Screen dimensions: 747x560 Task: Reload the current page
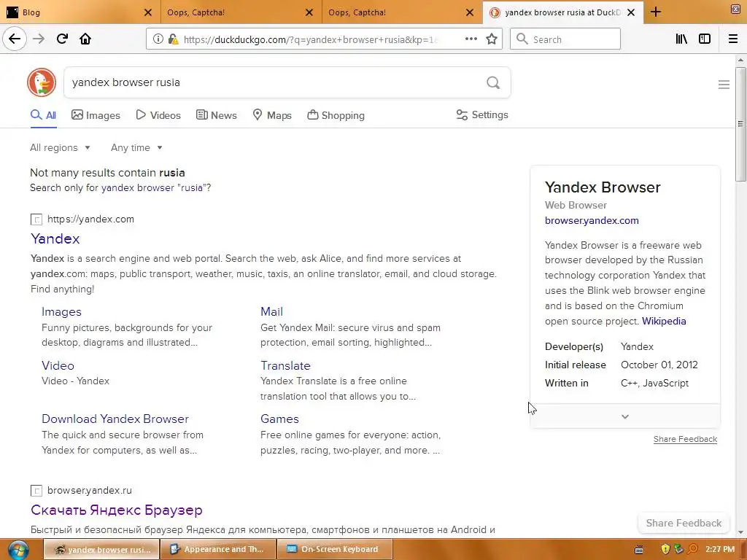pyautogui.click(x=62, y=39)
